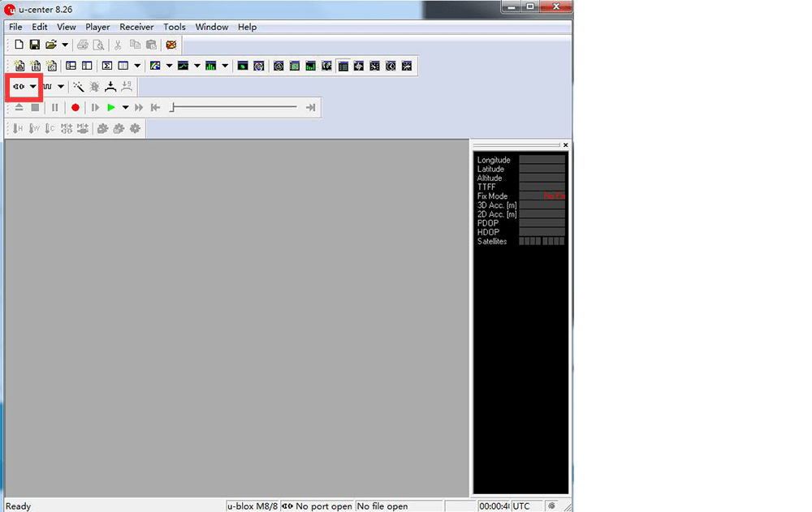Screen dimensions: 812x512
Task: Click the debug bug icon
Action: point(94,87)
